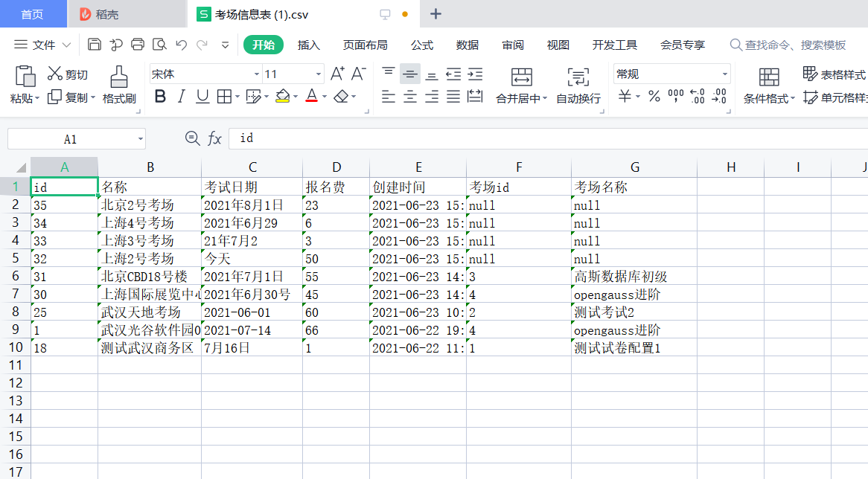The height and width of the screenshot is (479, 868).
Task: Expand the quick access toolbar customize arrow
Action: click(226, 45)
